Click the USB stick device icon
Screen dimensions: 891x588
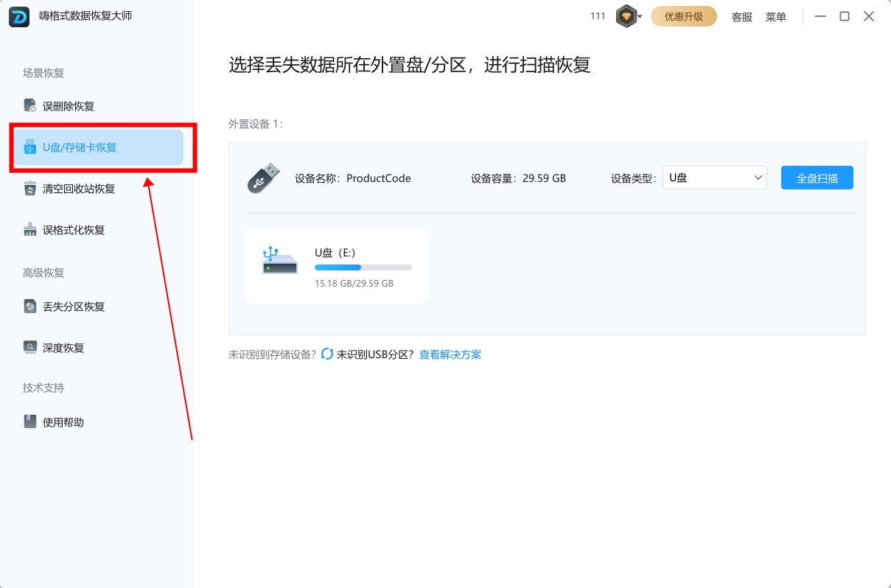click(263, 178)
